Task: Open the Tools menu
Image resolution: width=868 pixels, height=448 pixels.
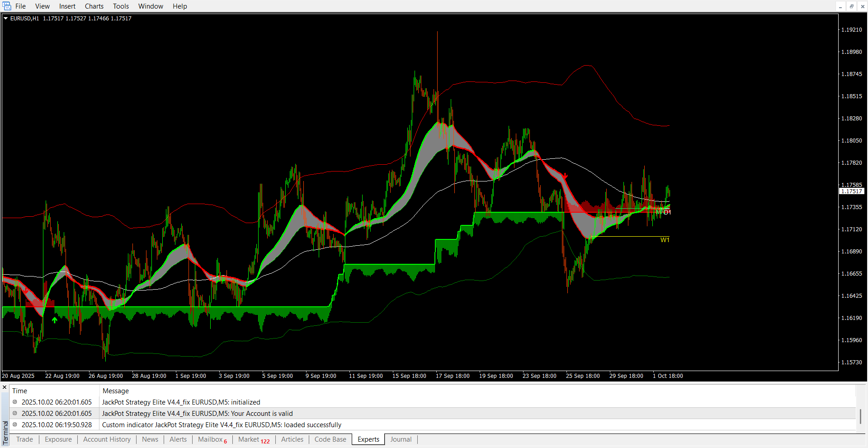Action: [121, 6]
